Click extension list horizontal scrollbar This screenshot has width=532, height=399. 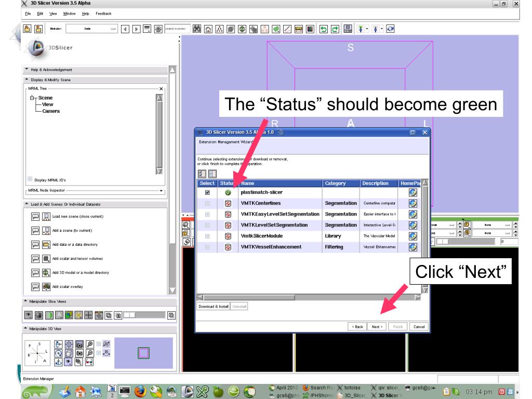(x=309, y=298)
